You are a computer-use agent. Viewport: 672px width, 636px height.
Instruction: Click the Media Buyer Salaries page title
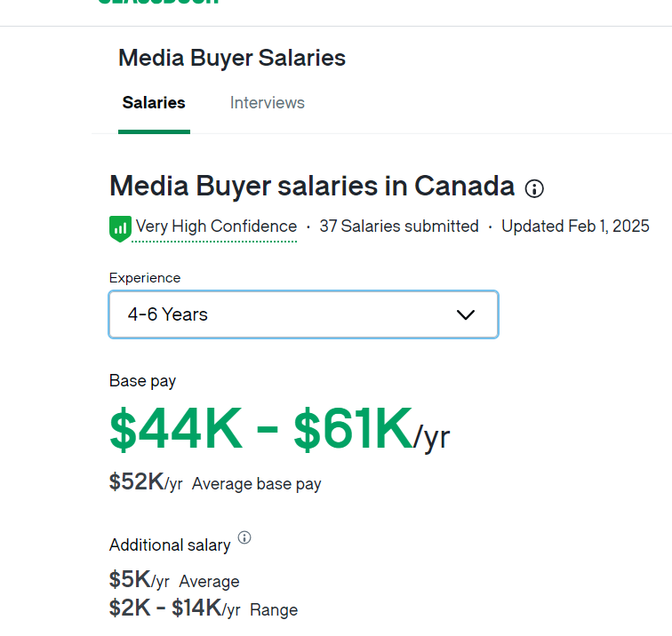click(x=232, y=59)
